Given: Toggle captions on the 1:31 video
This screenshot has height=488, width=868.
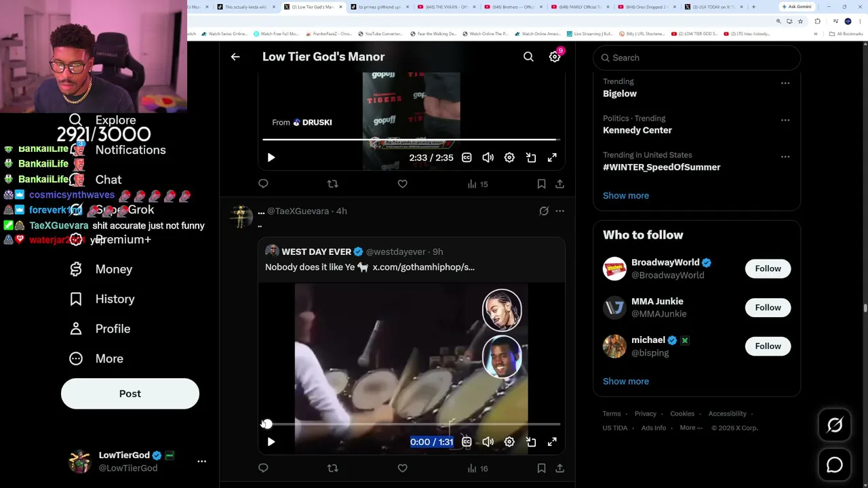Looking at the screenshot, I should [467, 442].
